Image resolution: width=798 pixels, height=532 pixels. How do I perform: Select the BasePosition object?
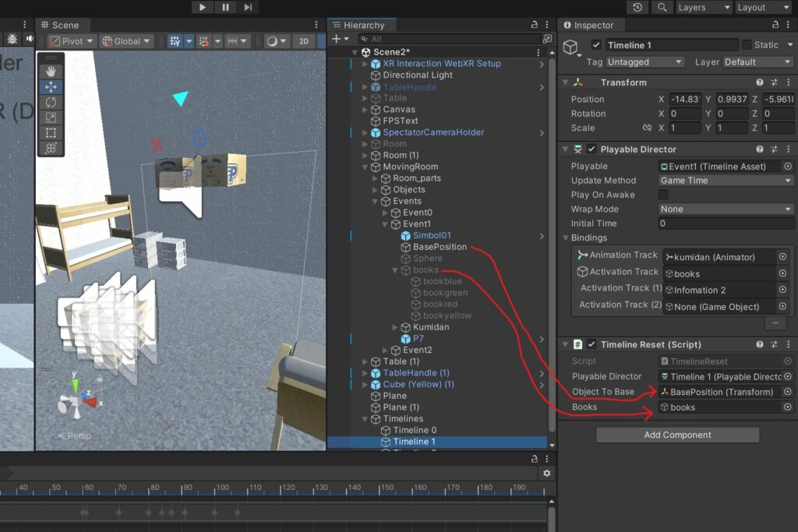(x=440, y=247)
